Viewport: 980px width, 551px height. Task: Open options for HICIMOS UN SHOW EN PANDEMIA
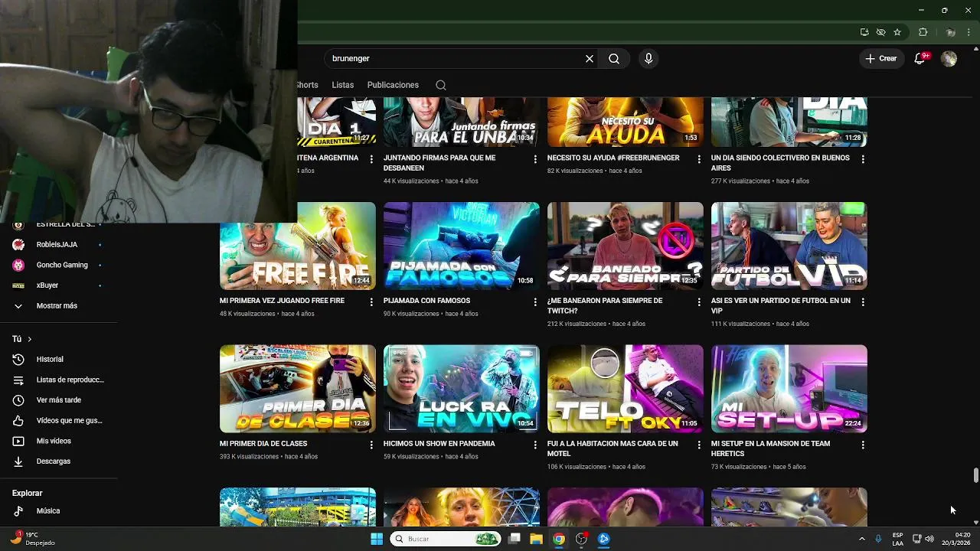[x=535, y=445]
